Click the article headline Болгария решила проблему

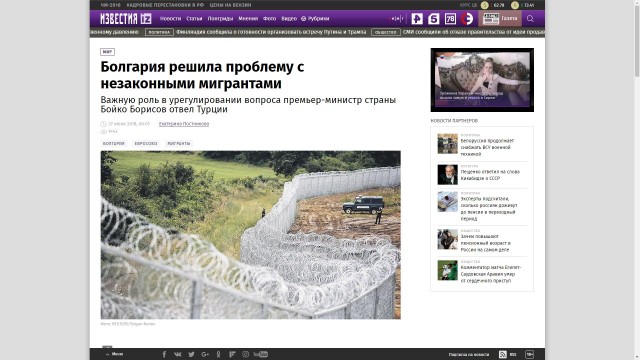click(x=202, y=75)
